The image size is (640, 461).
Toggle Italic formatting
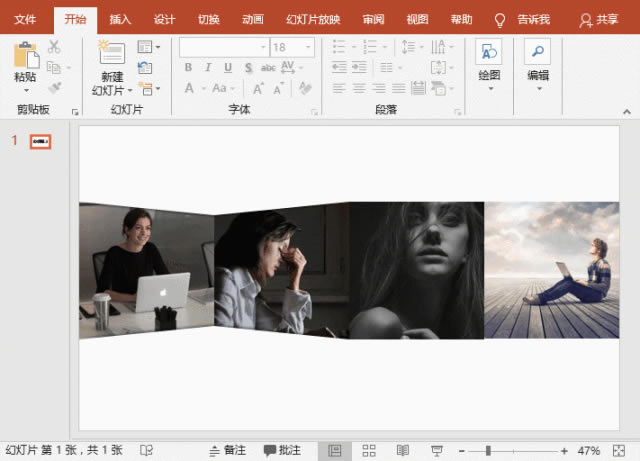[x=208, y=68]
